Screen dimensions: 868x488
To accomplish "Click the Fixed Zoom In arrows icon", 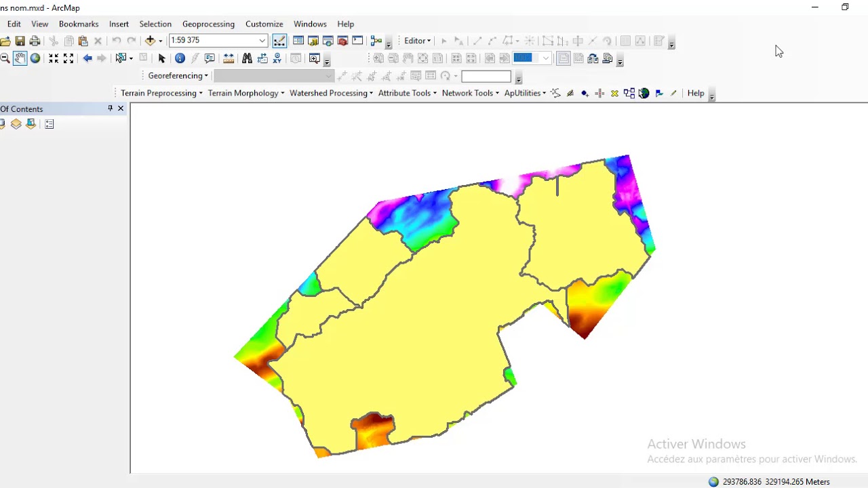I will 54,58.
